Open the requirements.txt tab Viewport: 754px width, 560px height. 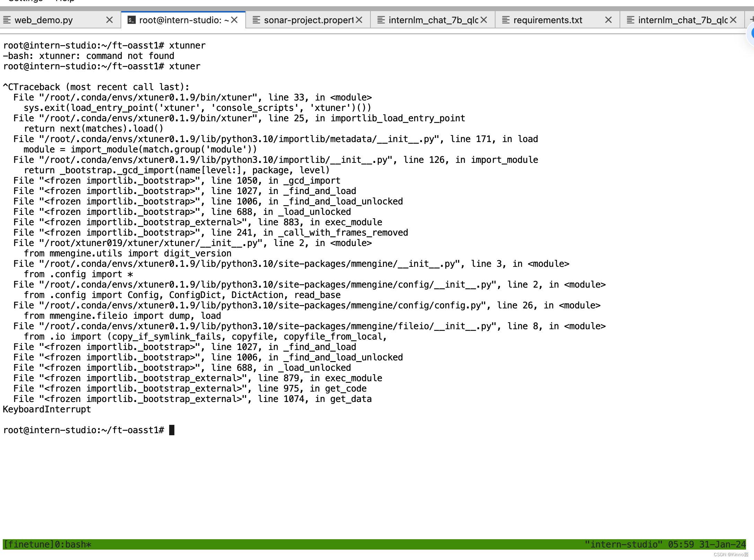pos(547,20)
